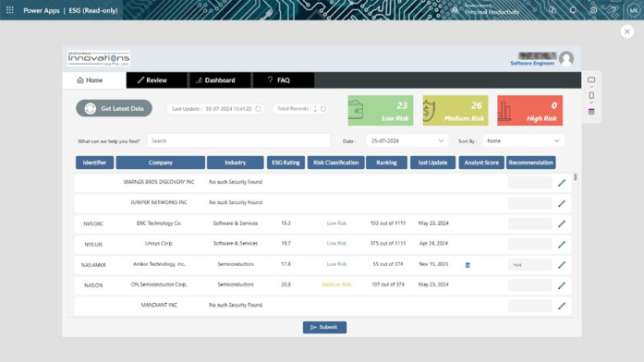Click the last Update column header
This screenshot has height=362, width=644.
click(433, 163)
